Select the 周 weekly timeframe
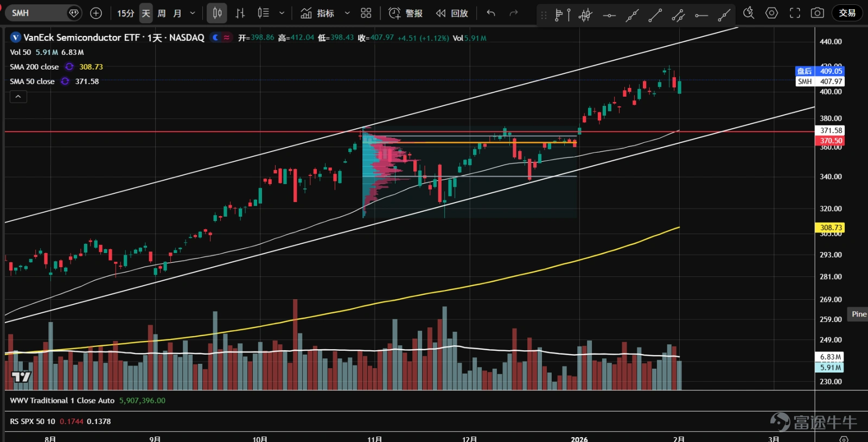Image resolution: width=868 pixels, height=442 pixels. tap(162, 13)
